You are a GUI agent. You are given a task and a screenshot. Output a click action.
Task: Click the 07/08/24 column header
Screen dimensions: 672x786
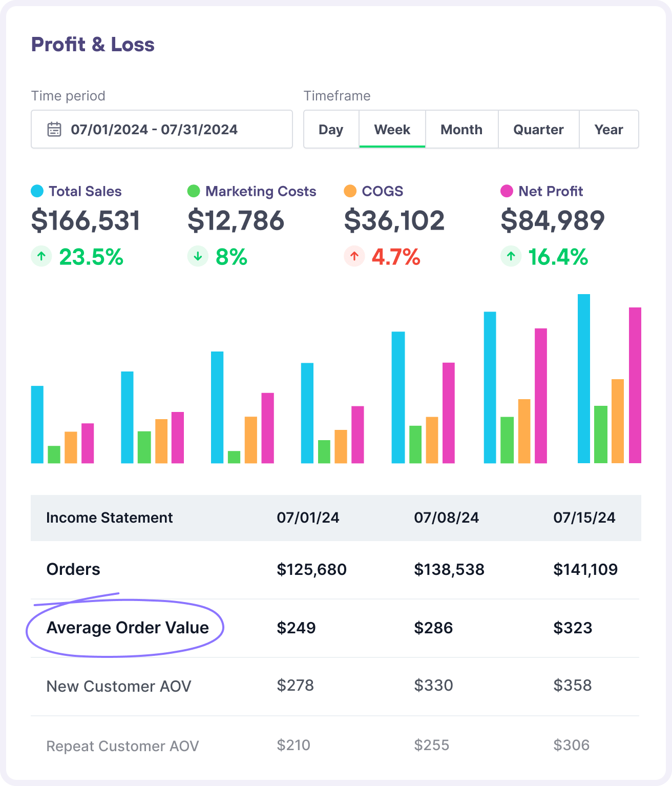click(x=446, y=518)
